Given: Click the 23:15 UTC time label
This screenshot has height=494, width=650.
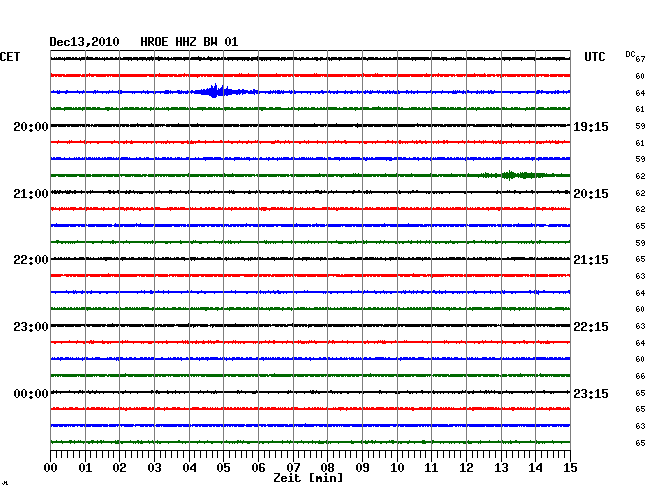Looking at the screenshot, I should pos(591,394).
